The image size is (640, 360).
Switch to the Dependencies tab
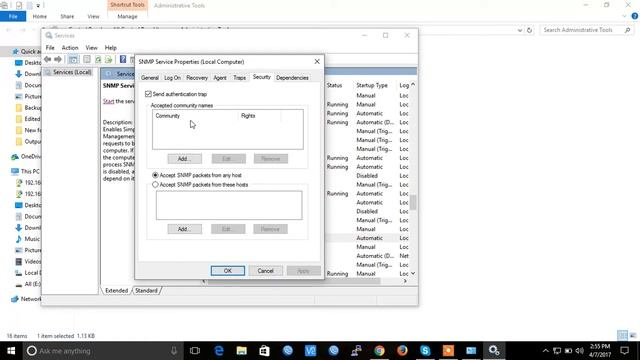[292, 78]
